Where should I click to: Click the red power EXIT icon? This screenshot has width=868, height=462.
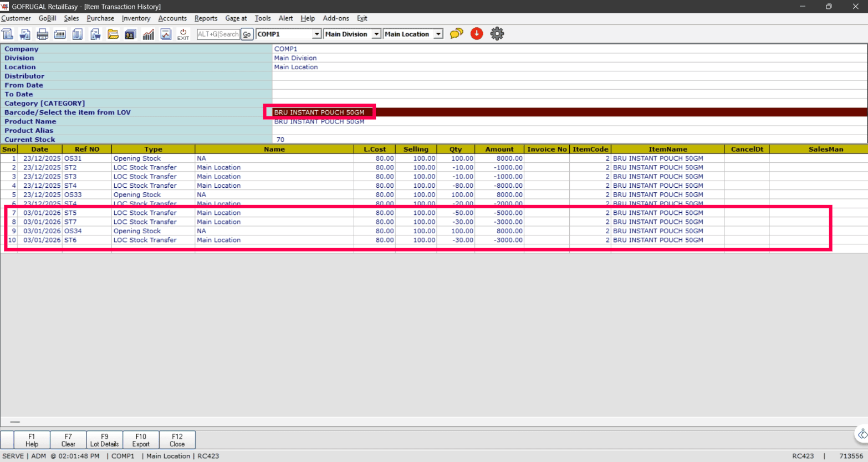click(x=183, y=34)
